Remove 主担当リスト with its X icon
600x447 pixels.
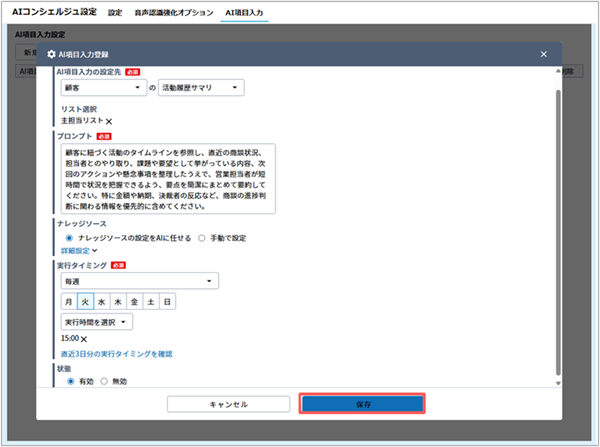click(109, 122)
